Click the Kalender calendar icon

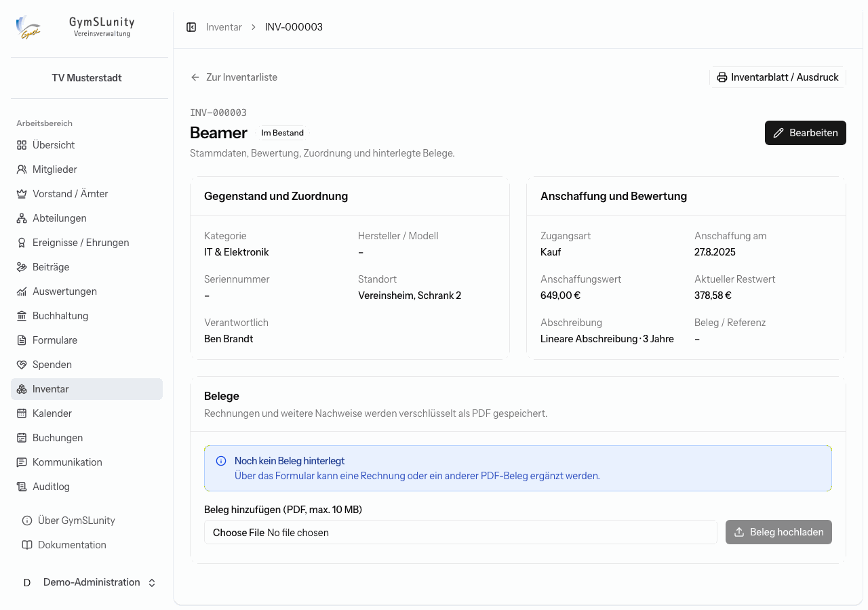22,413
